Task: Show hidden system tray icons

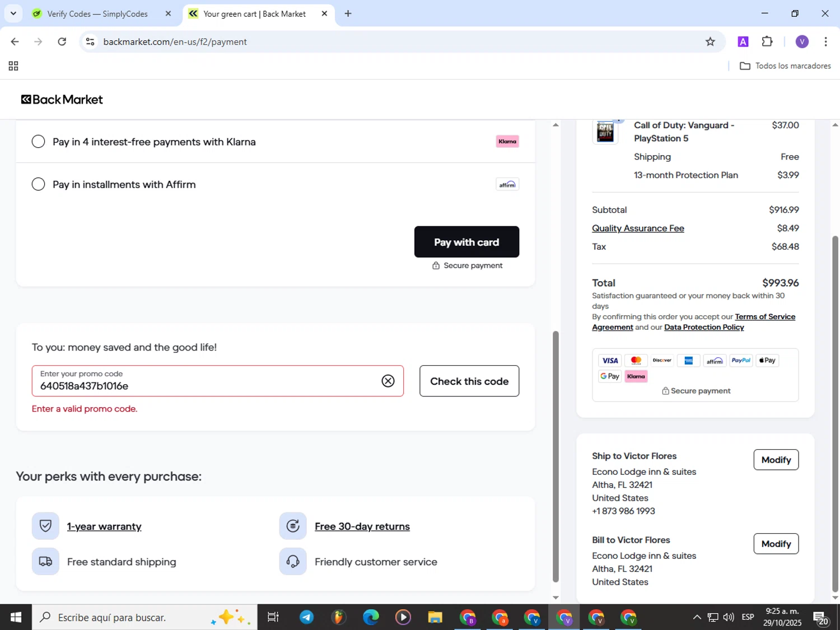Action: [x=697, y=617]
